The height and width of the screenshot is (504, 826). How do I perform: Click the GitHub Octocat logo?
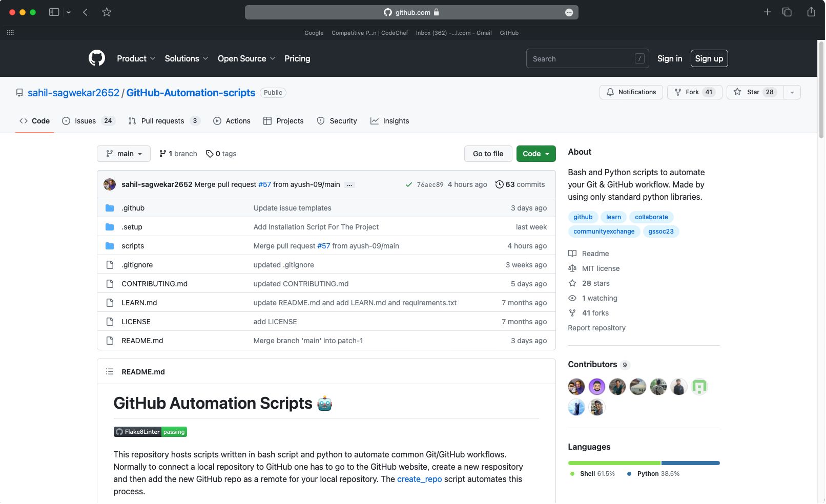click(x=97, y=58)
